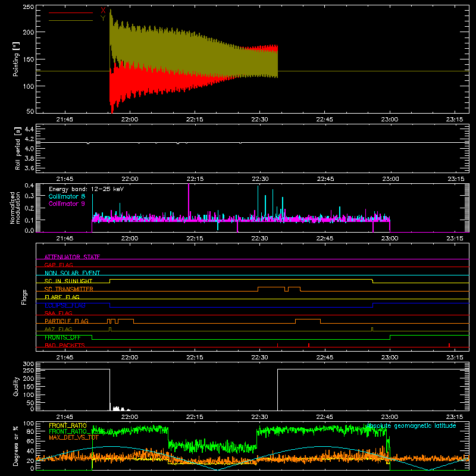Click the Quality axis title
The image size is (476, 476).
pyautogui.click(x=16, y=387)
